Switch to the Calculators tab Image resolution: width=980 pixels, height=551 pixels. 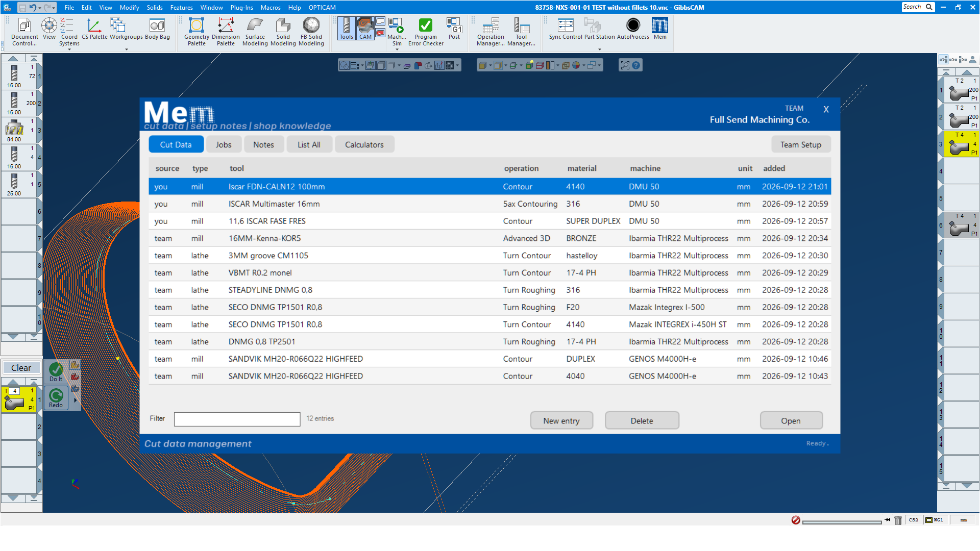364,144
